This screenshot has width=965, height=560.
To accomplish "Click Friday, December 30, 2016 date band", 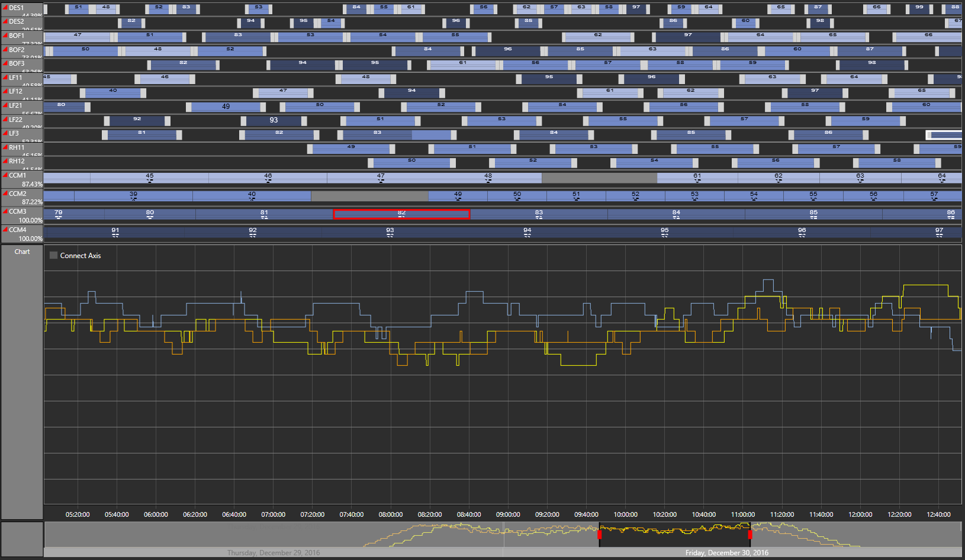I will pyautogui.click(x=726, y=553).
